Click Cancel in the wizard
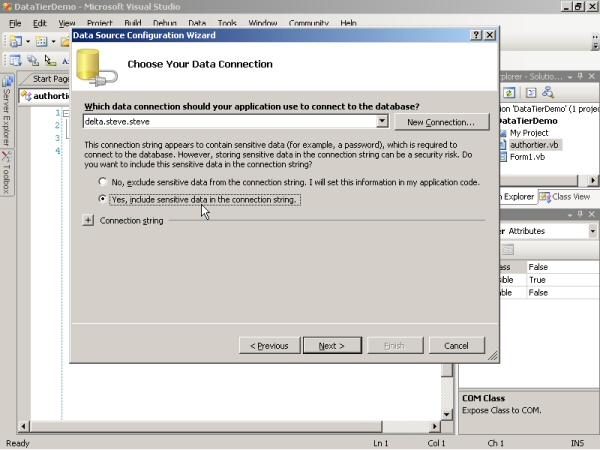Screen dimensions: 600x450 (x=457, y=346)
